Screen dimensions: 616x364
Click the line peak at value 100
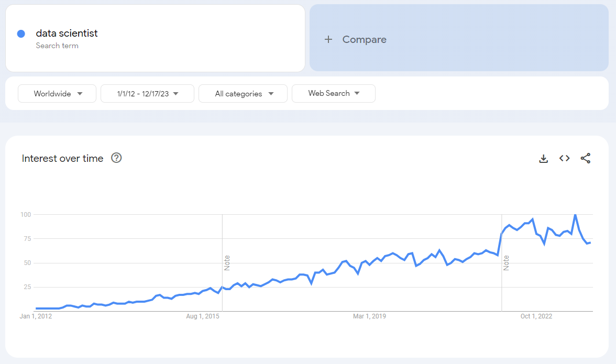[x=575, y=215]
